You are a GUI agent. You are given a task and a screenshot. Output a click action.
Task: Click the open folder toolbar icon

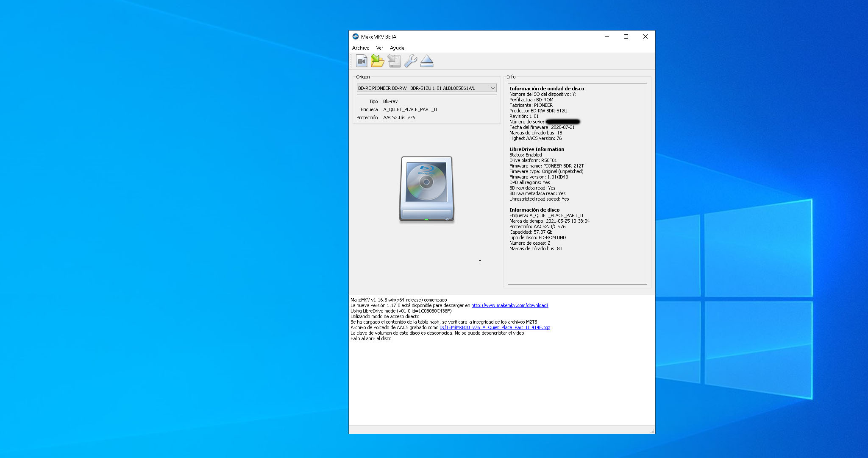click(x=378, y=61)
